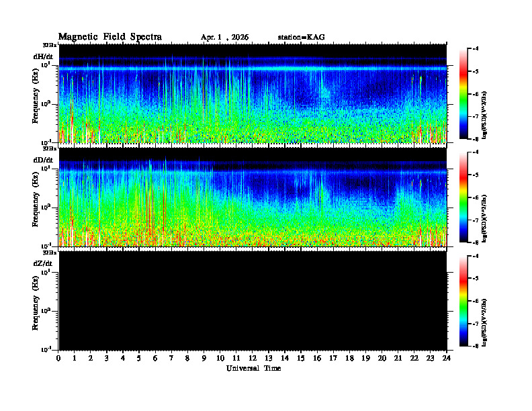This screenshot has width=532, height=411.
Task: Click the dD/dt panel label
Action: 43,160
